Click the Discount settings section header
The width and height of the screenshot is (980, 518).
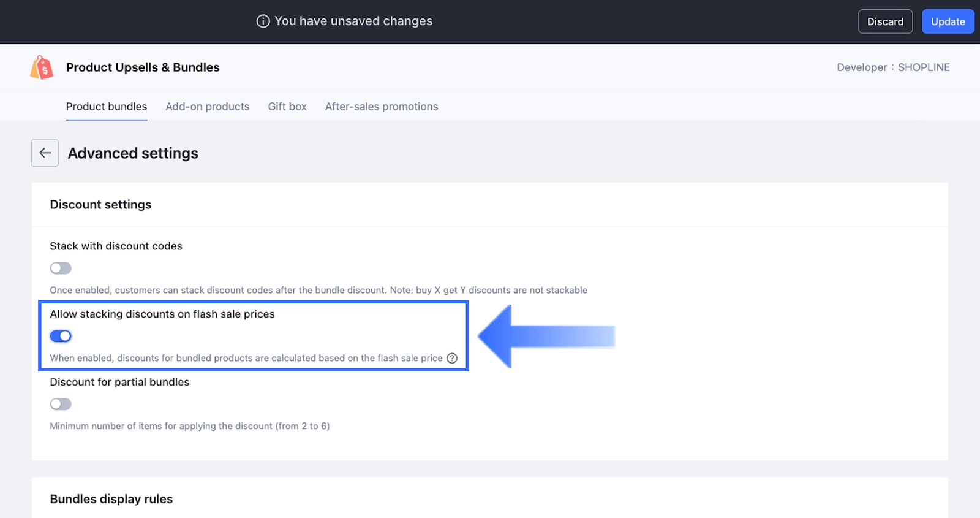coord(100,205)
